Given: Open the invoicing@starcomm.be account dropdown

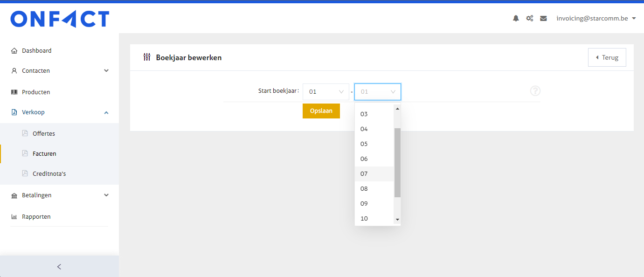Looking at the screenshot, I should tap(596, 19).
